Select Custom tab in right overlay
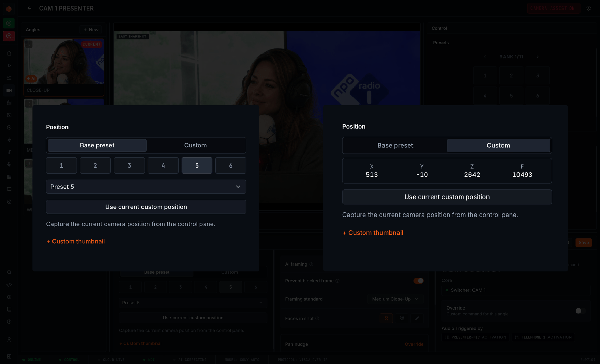 coord(498,145)
